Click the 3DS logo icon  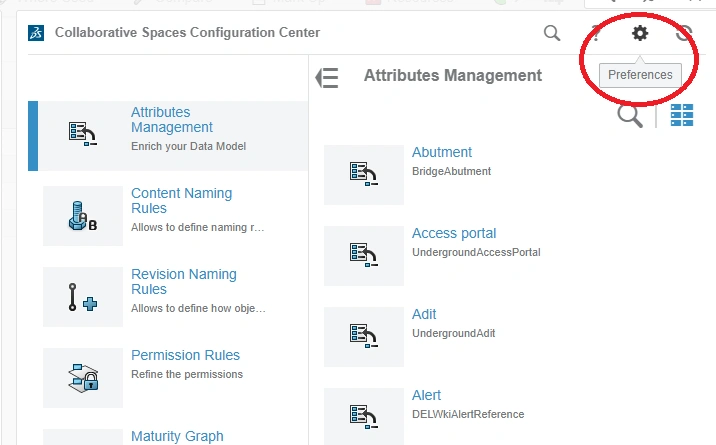coord(37,33)
